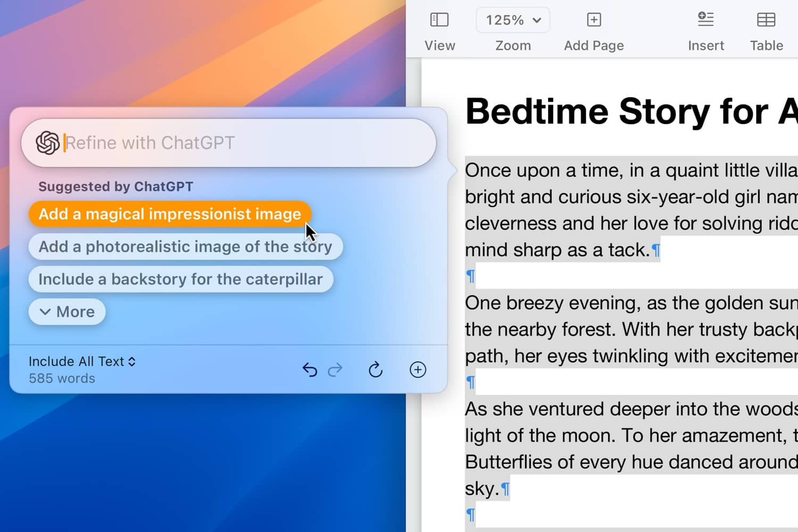Click the Add Page toolbar icon

[594, 20]
